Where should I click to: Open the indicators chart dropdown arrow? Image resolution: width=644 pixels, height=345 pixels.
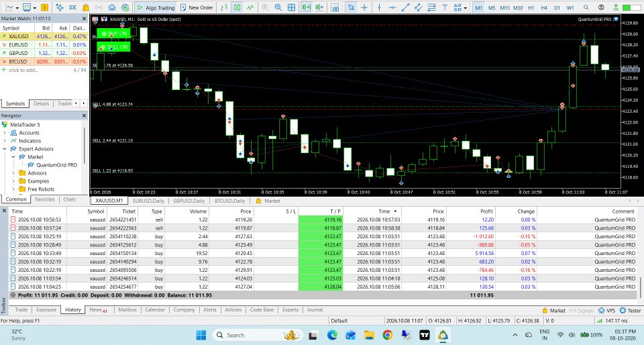tap(35, 8)
